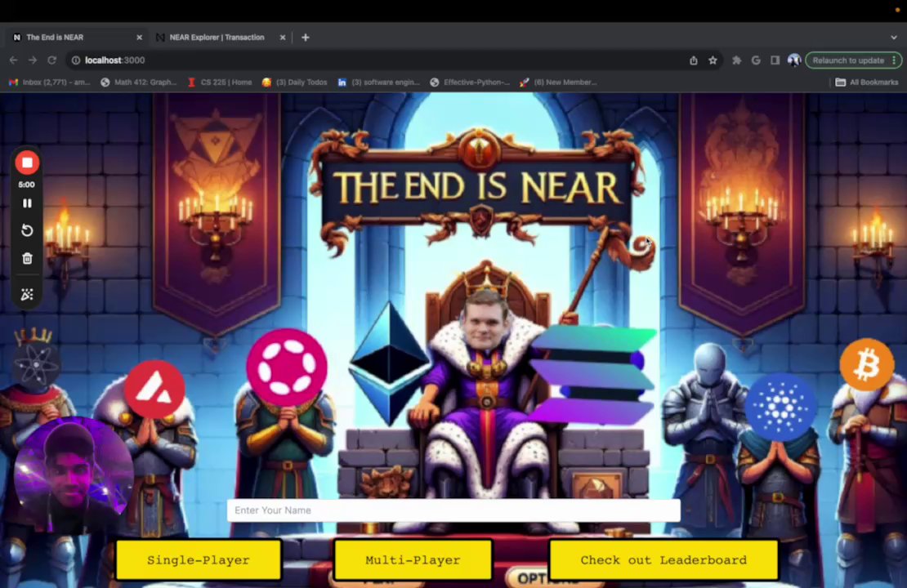The width and height of the screenshot is (907, 588).
Task: Go back with the browser back arrow
Action: [13, 60]
